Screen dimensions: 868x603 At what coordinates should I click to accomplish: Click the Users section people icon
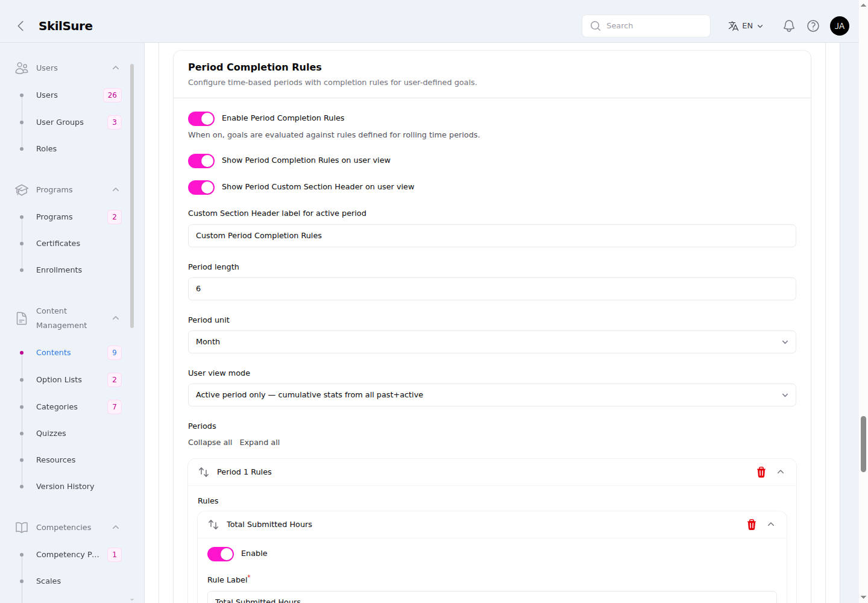[x=22, y=68]
